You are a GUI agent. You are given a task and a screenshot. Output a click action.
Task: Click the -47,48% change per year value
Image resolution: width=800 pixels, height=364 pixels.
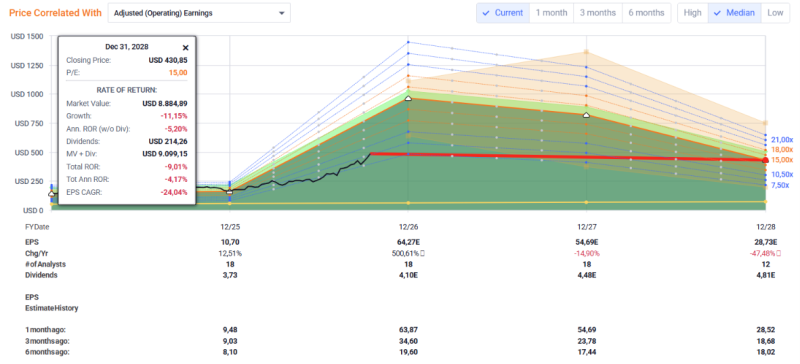point(764,253)
